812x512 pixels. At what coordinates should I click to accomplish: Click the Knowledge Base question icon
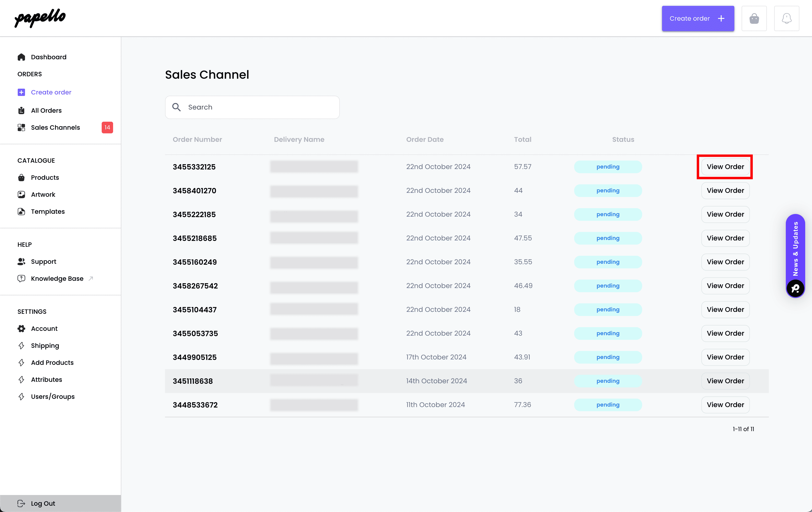tap(21, 278)
